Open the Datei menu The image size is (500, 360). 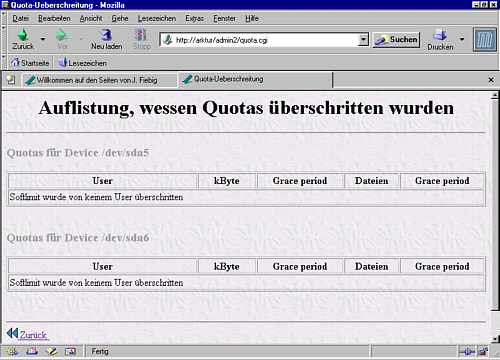[x=20, y=18]
